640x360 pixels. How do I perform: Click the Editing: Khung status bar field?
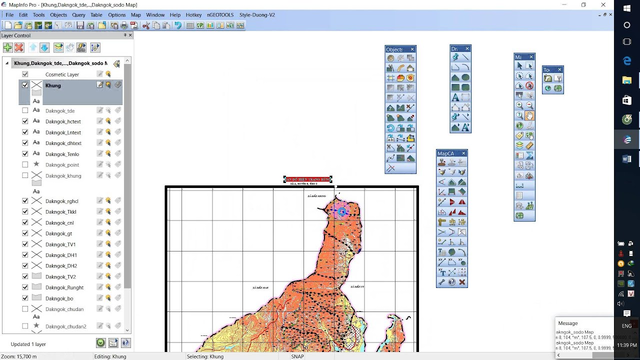point(110,356)
